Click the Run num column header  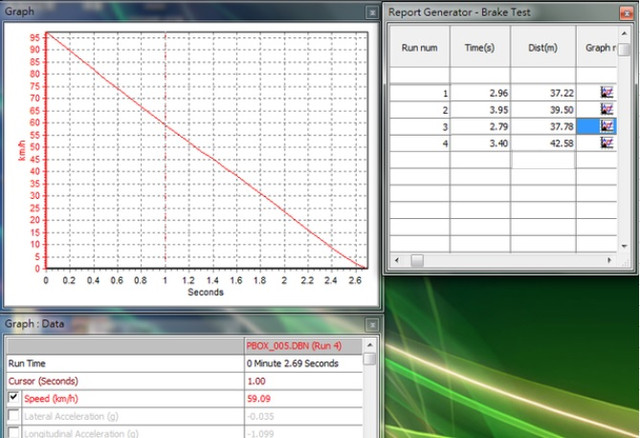pyautogui.click(x=420, y=47)
